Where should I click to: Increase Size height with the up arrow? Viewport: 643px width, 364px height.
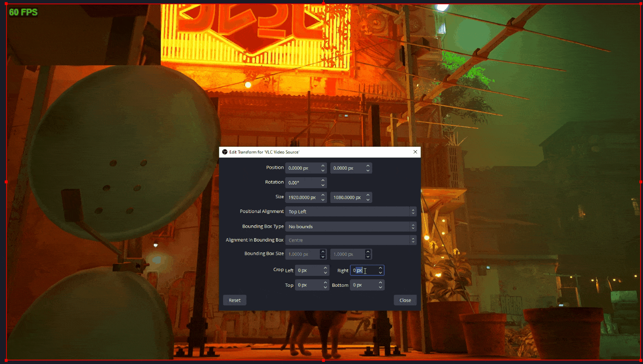[x=368, y=195]
